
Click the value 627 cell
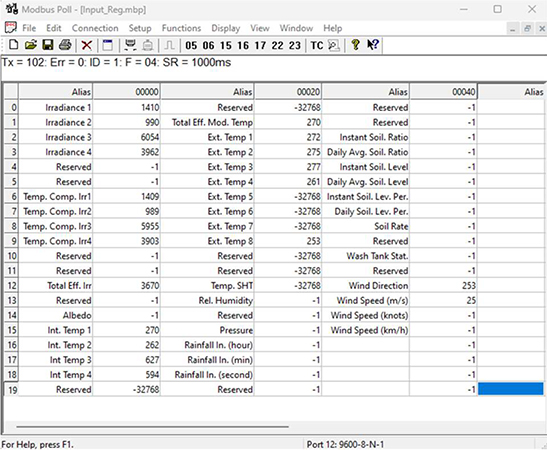127,360
